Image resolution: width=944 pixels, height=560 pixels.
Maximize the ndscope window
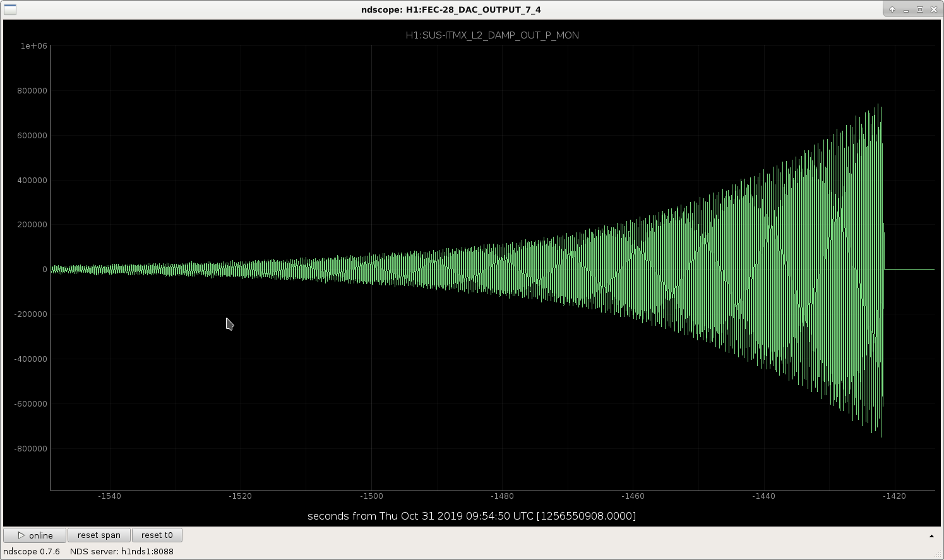coord(920,9)
